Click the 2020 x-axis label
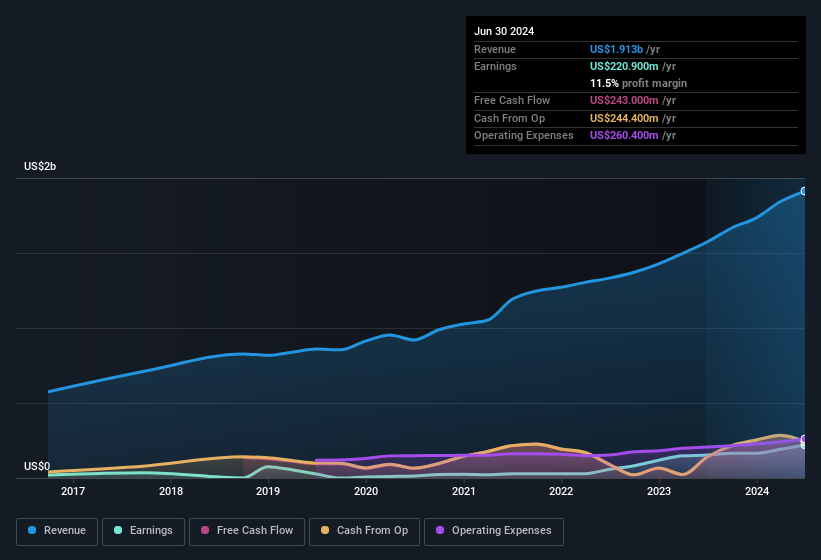The height and width of the screenshot is (560, 821). pos(366,491)
